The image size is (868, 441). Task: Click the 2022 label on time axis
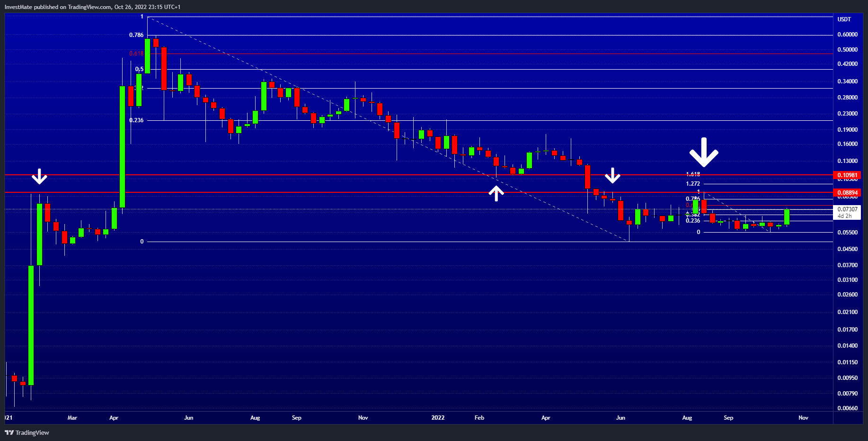point(438,418)
